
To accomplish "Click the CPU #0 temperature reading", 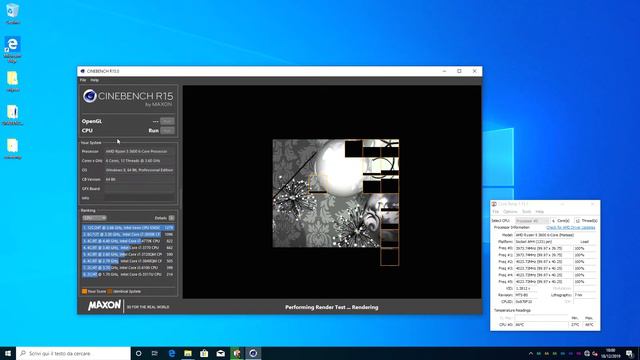I will pyautogui.click(x=541, y=325).
